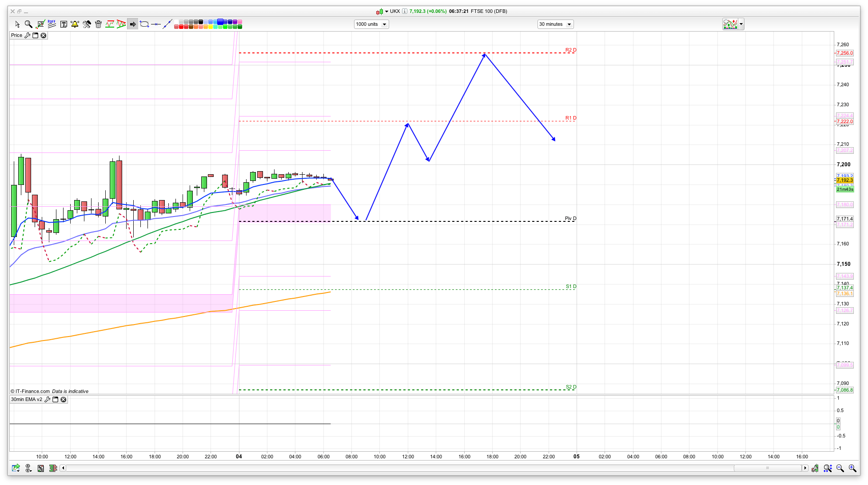Select the cursor pointer tool
Screen dimensions: 868x485
click(17, 24)
